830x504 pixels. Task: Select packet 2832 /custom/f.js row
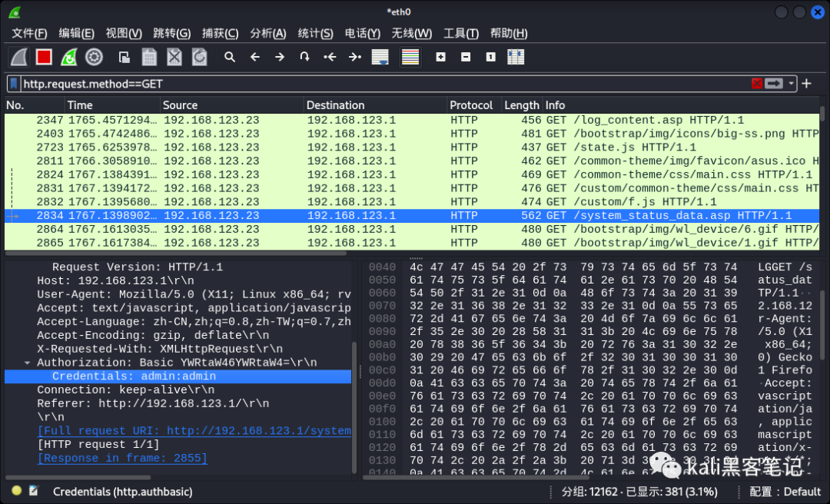pyautogui.click(x=412, y=202)
